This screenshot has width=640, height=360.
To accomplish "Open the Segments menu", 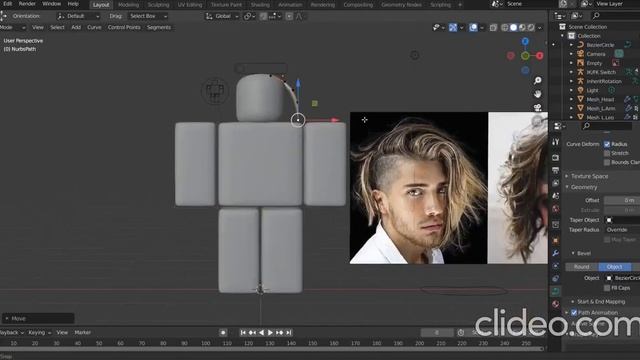I will tap(159, 27).
